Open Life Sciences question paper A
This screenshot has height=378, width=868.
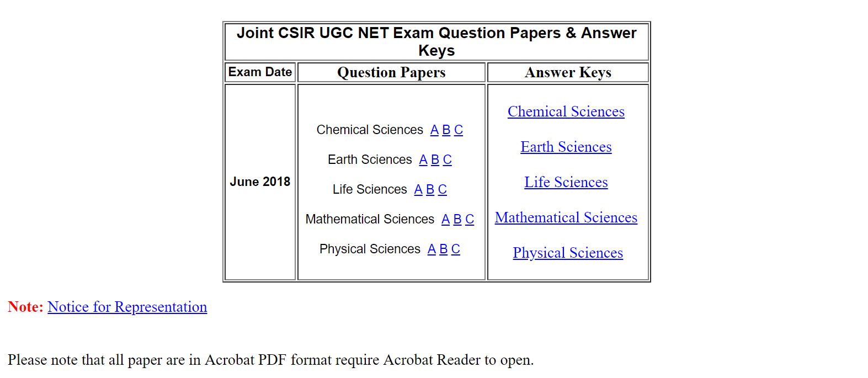coord(418,190)
